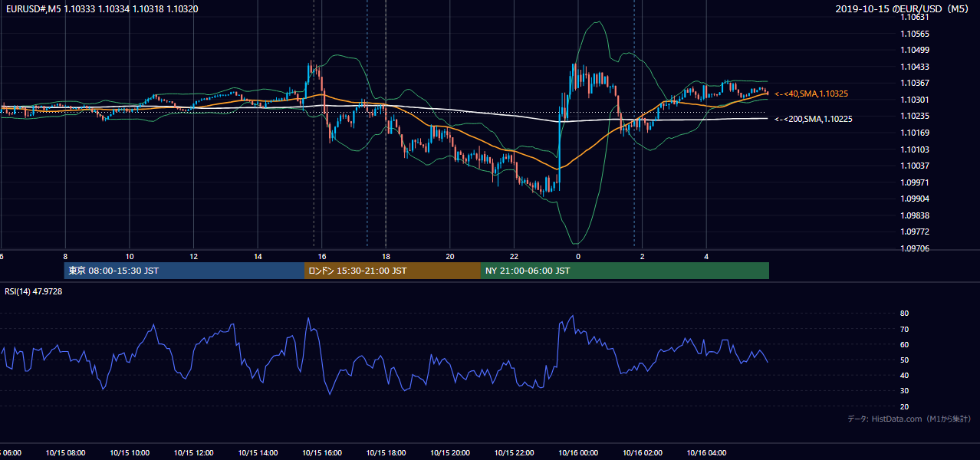The width and height of the screenshot is (980, 460).
Task: Click the ロンドン 15:30-21:00 JST session bar
Action: 393,271
